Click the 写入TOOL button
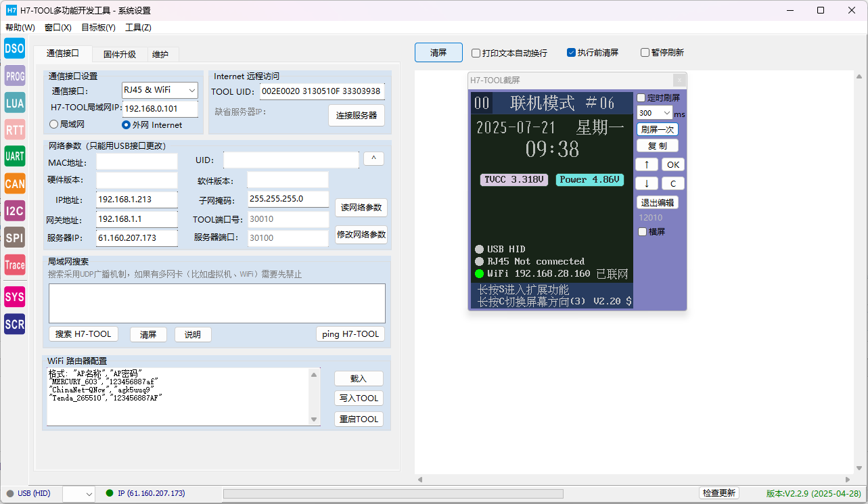Viewport: 868px width, 504px height. pos(359,398)
